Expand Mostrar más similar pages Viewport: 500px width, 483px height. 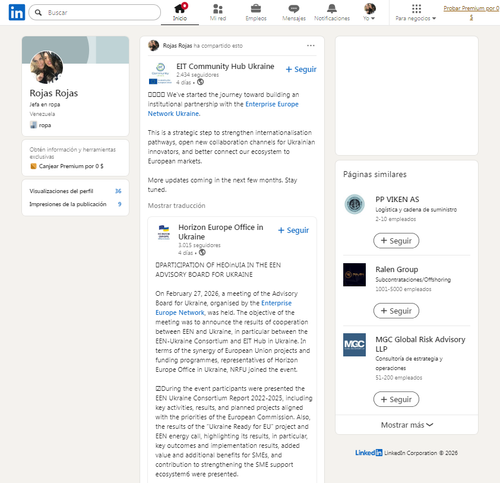point(407,425)
